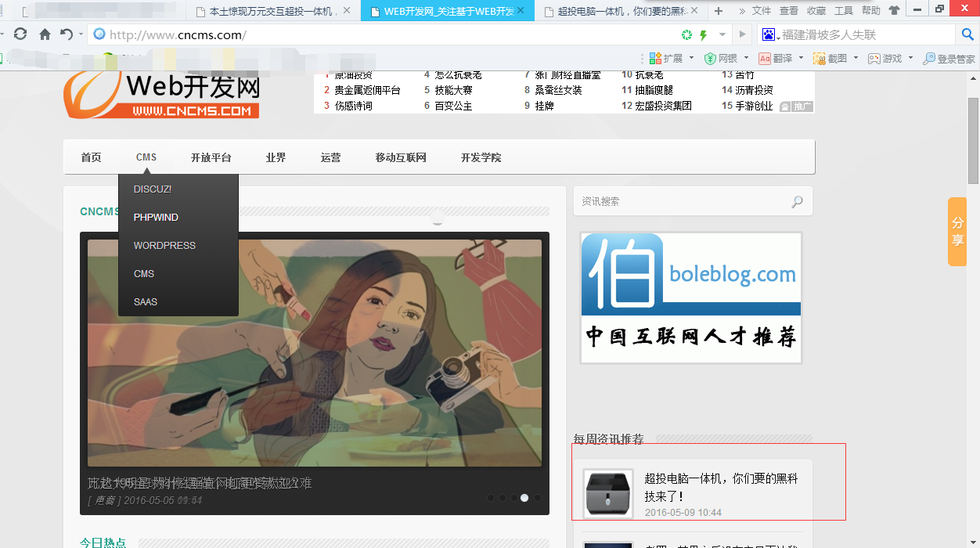Open the 游戏 games toolbar item

(x=885, y=59)
